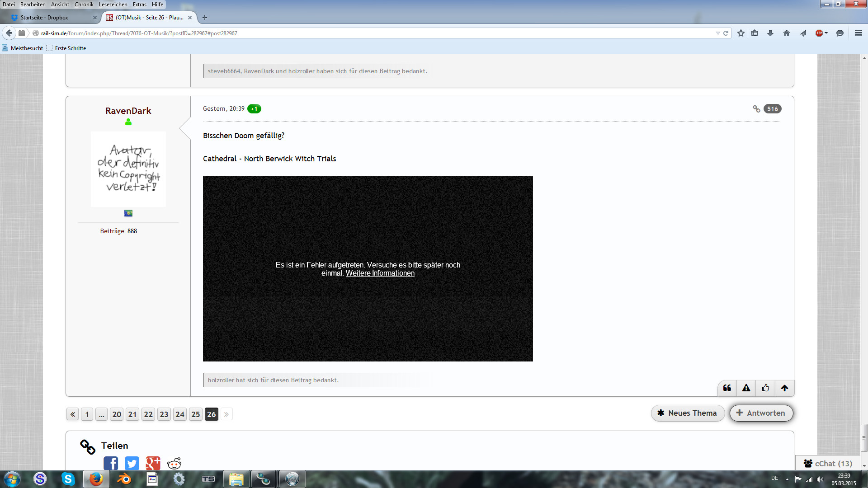Share thread on Reddit
The width and height of the screenshot is (868, 488).
[174, 463]
